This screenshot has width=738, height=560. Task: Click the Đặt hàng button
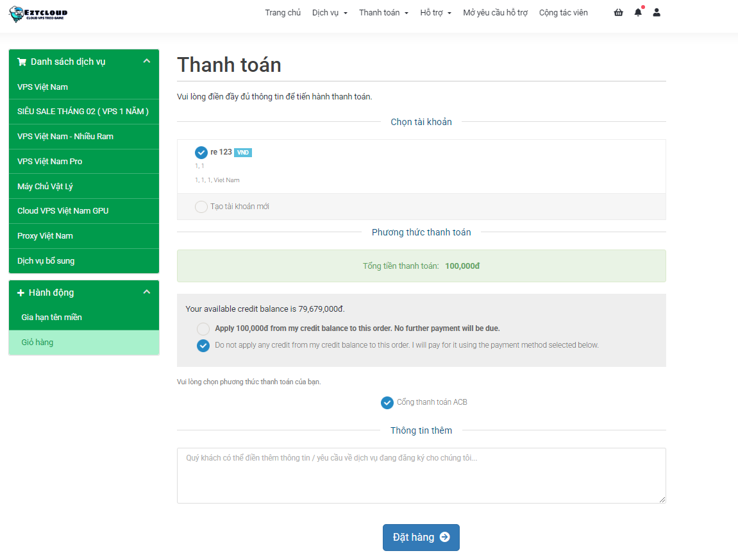pyautogui.click(x=421, y=538)
